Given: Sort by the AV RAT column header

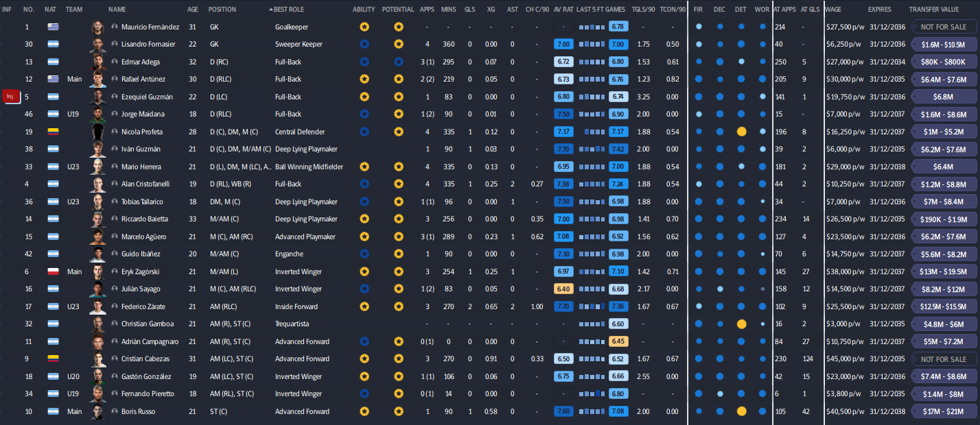Looking at the screenshot, I should tap(563, 10).
